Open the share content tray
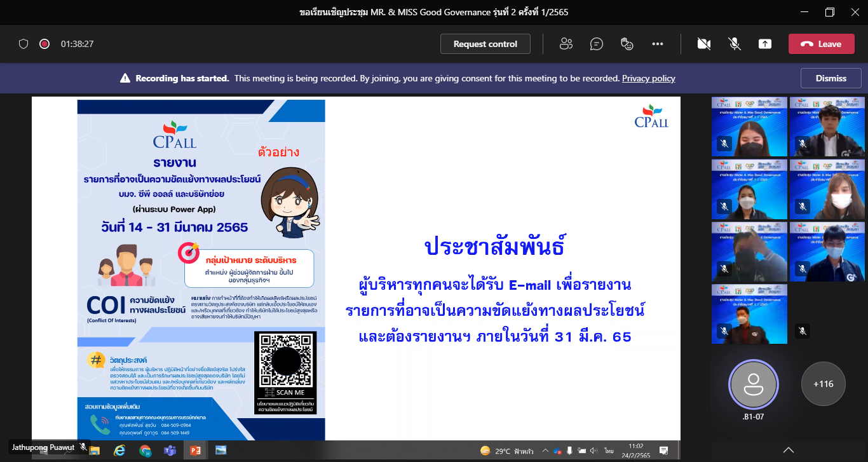Image resolution: width=868 pixels, height=462 pixels. point(765,44)
